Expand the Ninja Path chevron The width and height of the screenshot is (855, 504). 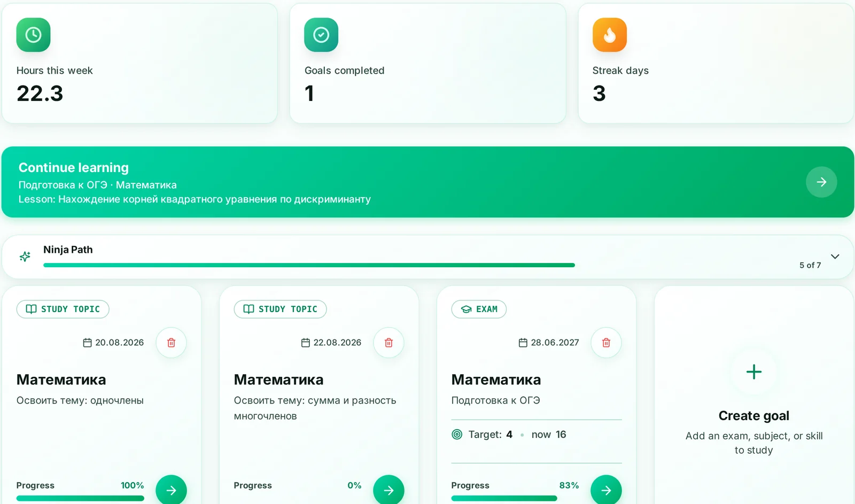(x=835, y=257)
